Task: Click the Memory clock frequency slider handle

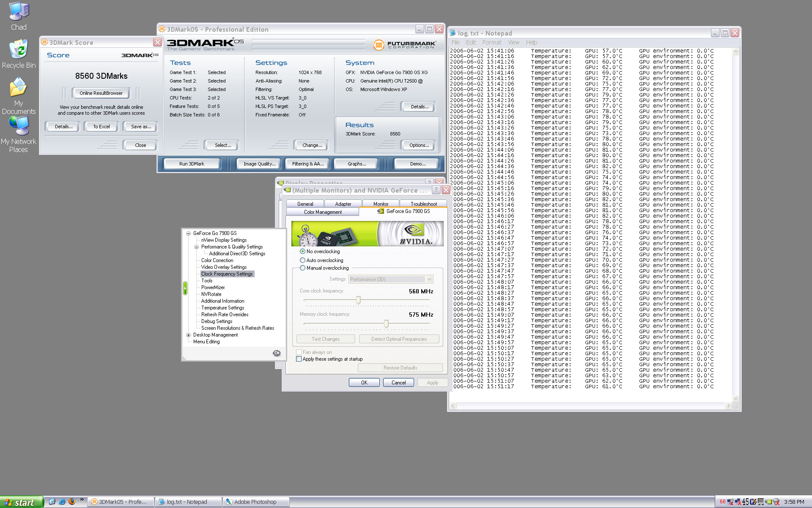Action: pos(386,324)
